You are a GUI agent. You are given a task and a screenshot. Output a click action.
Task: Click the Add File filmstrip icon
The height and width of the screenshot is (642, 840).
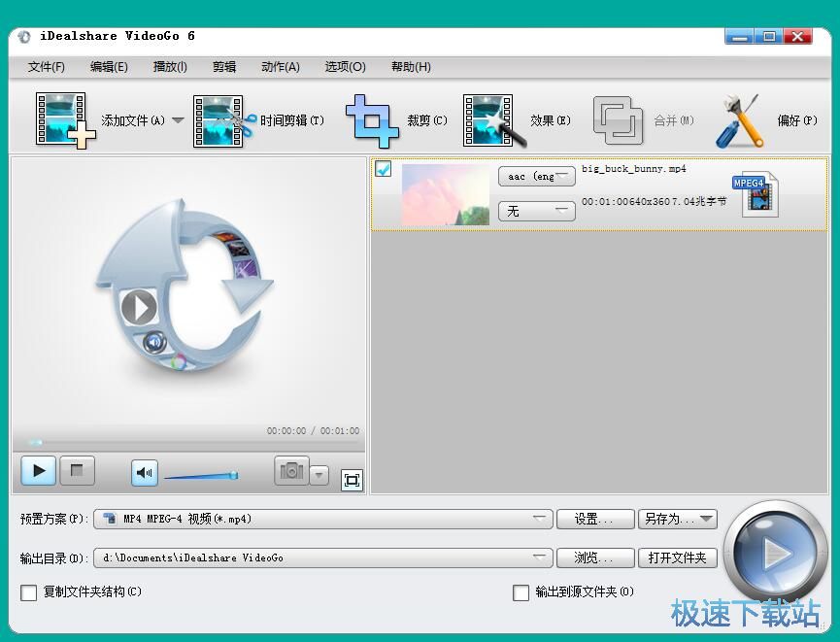tap(64, 120)
